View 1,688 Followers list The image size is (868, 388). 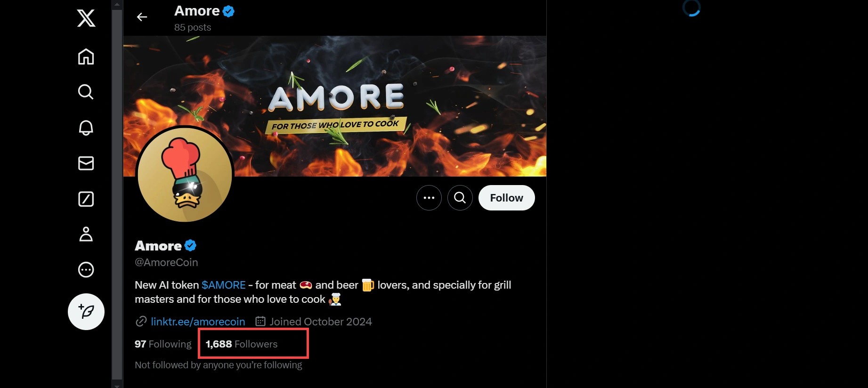(242, 344)
